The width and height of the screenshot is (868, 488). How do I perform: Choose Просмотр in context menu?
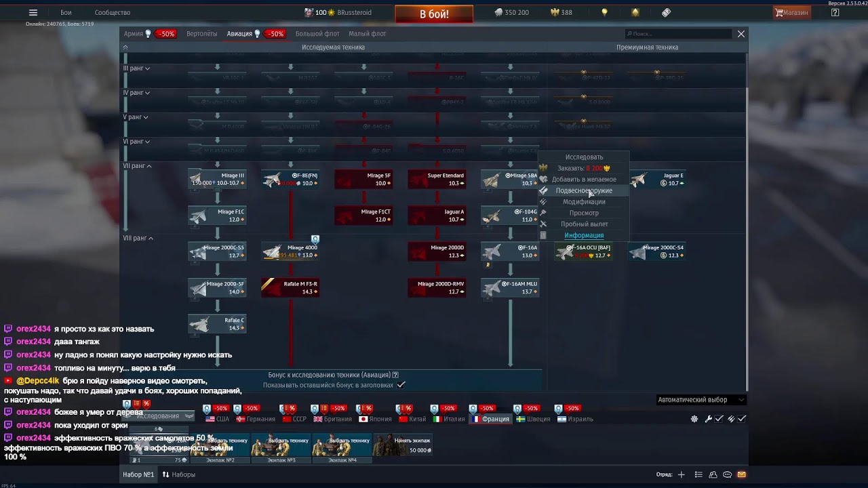pyautogui.click(x=584, y=213)
